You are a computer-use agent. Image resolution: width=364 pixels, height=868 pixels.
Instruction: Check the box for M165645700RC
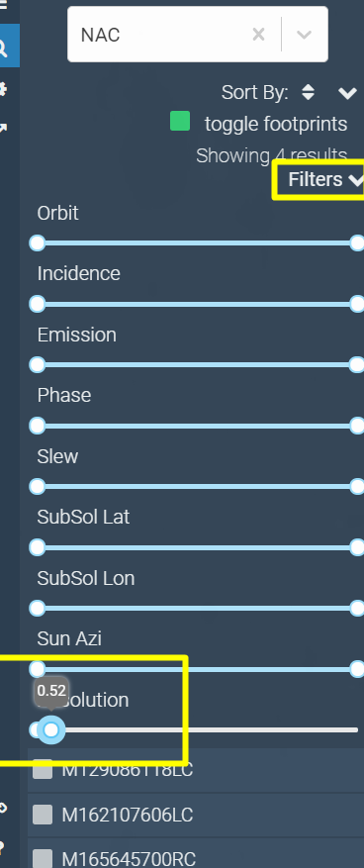point(43,858)
